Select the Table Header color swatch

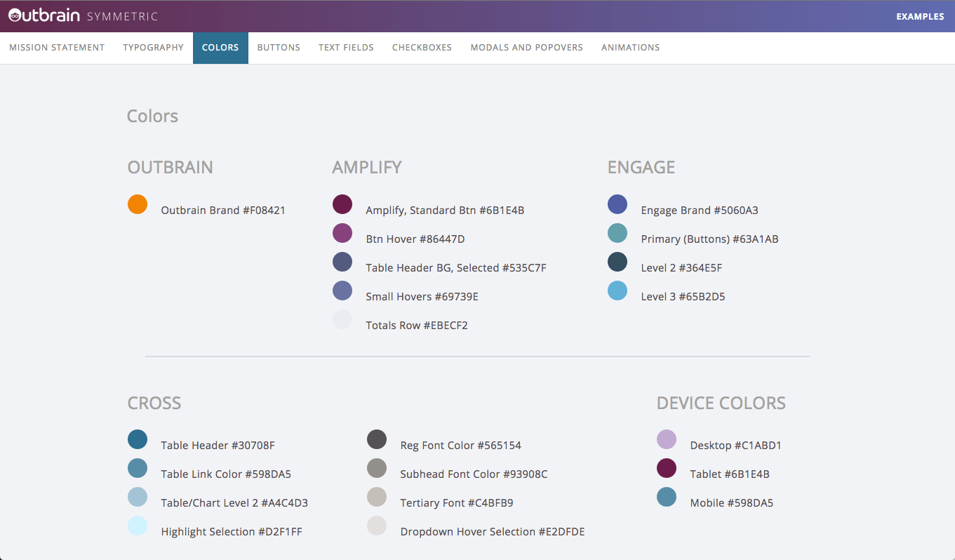[138, 439]
